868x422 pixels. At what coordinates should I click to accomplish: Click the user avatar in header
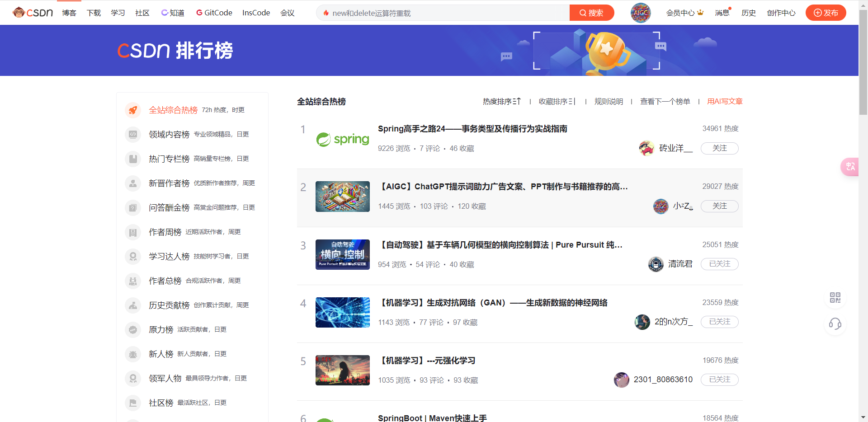click(x=641, y=13)
